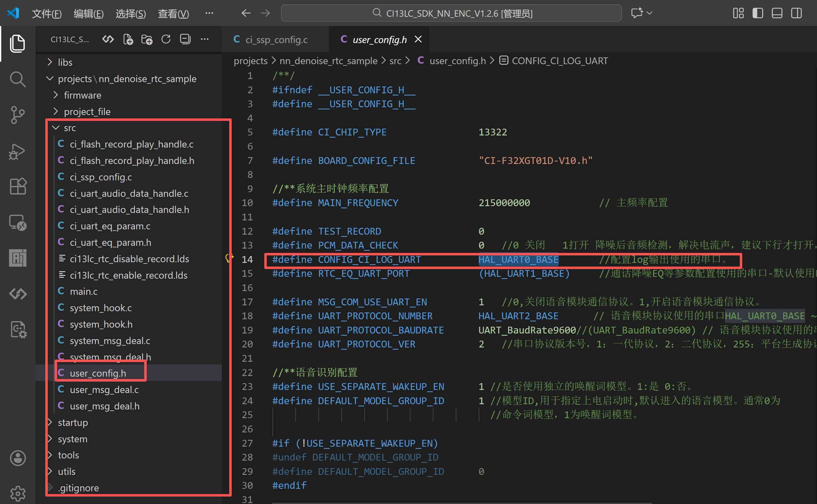Click the lightbulb code action on line 14
This screenshot has width=817, height=504.
pos(229,258)
